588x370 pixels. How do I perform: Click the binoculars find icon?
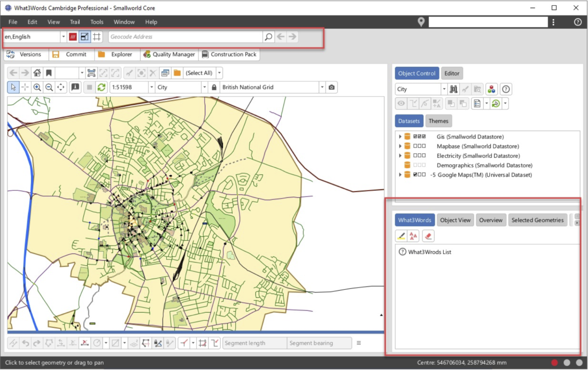click(x=454, y=89)
